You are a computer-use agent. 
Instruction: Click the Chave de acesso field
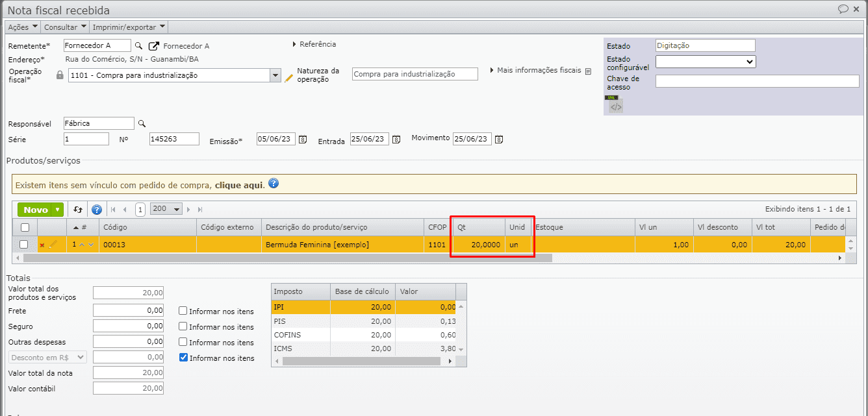[x=757, y=81]
